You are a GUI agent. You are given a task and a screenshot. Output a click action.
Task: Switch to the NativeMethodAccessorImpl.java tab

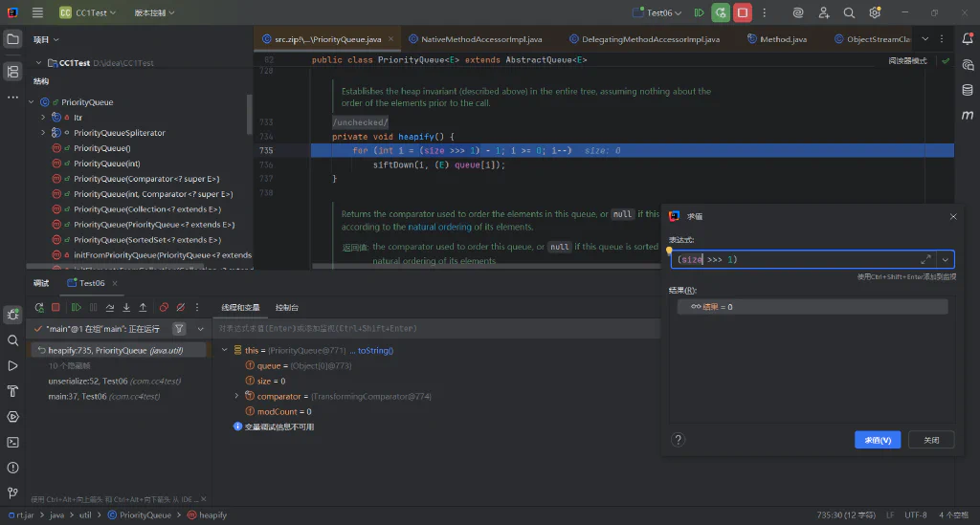click(476, 38)
